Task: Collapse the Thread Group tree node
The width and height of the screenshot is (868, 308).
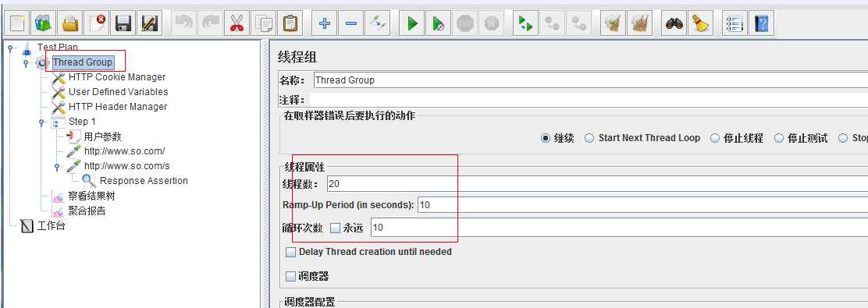Action: (x=26, y=63)
